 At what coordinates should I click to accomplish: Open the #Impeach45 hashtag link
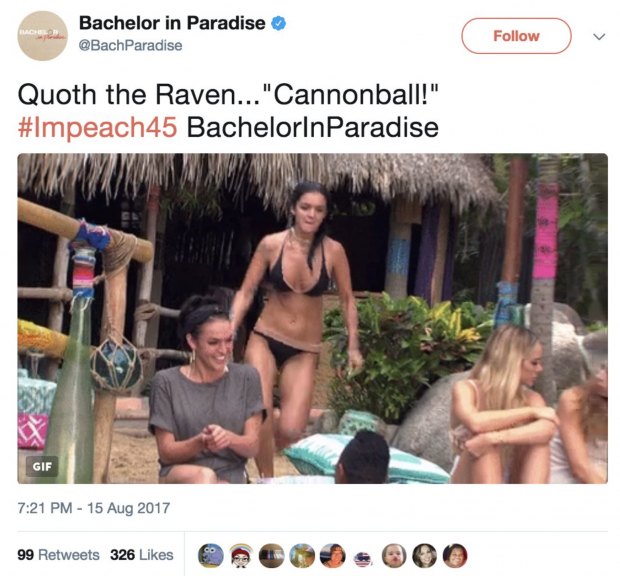coord(97,127)
